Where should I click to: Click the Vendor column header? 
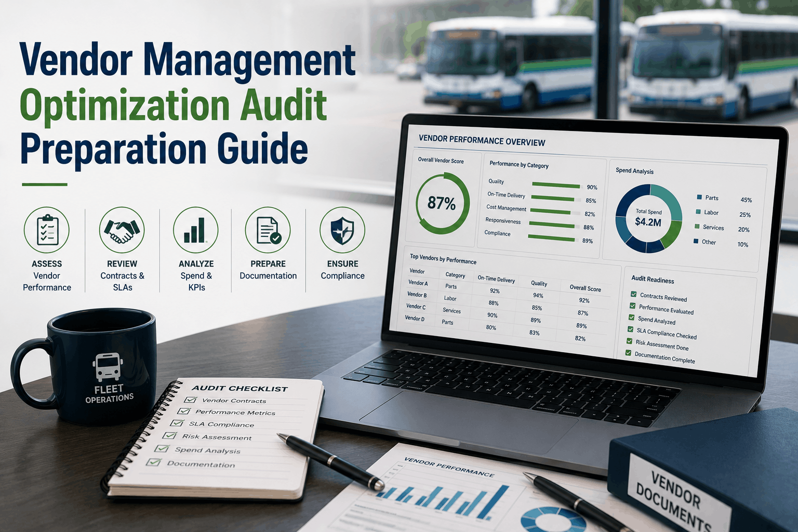click(x=417, y=271)
